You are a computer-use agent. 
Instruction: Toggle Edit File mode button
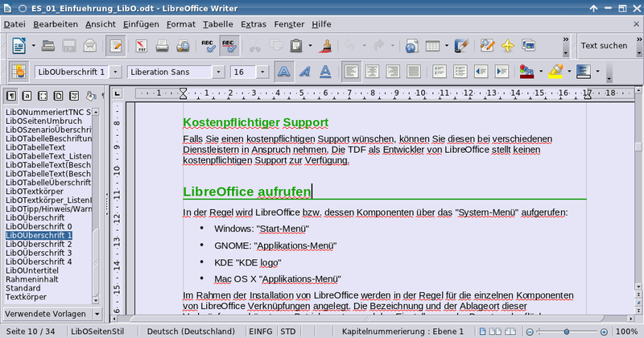[115, 45]
